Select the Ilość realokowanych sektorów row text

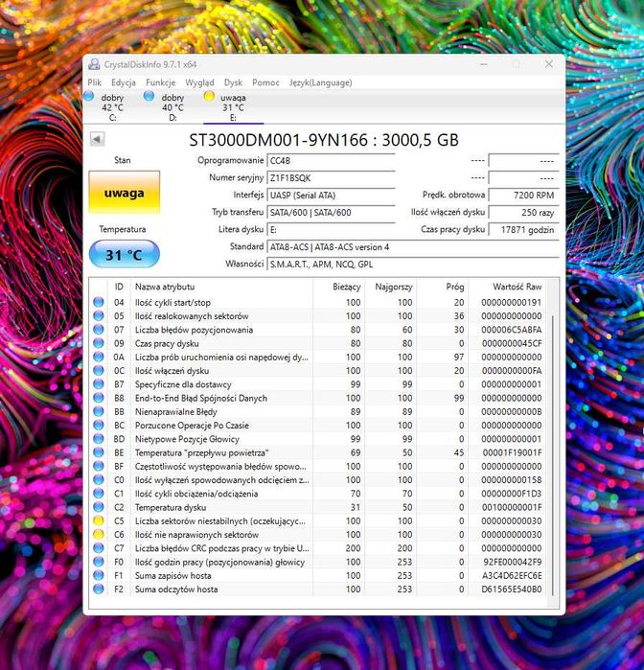tap(192, 316)
